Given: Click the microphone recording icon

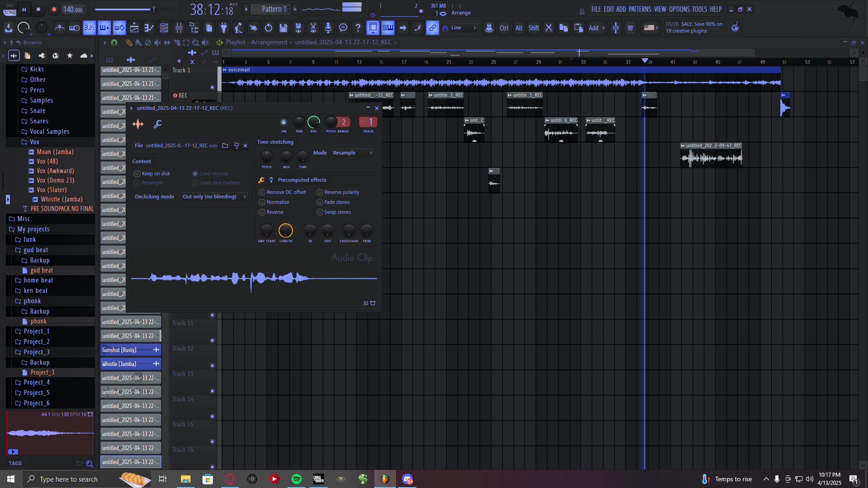Looking at the screenshot, I should [x=328, y=28].
